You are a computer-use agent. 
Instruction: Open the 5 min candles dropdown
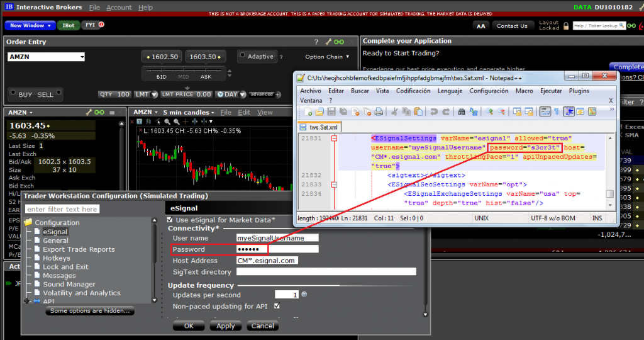pyautogui.click(x=189, y=112)
